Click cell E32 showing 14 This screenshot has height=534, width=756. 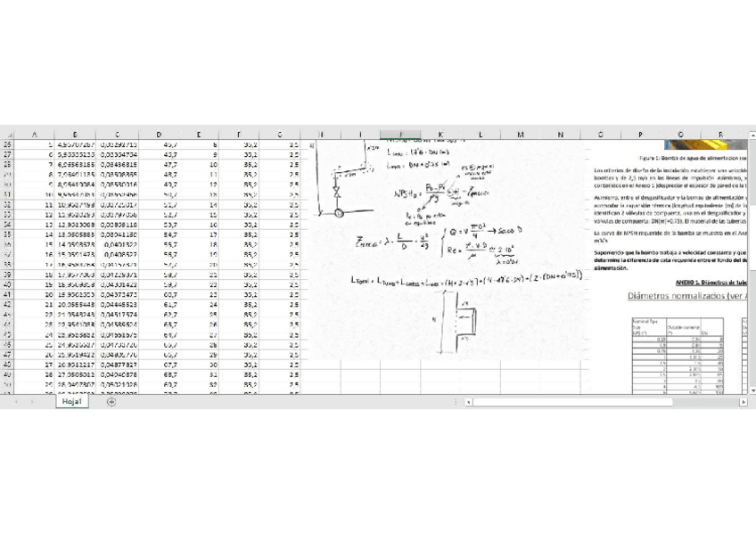(x=199, y=205)
